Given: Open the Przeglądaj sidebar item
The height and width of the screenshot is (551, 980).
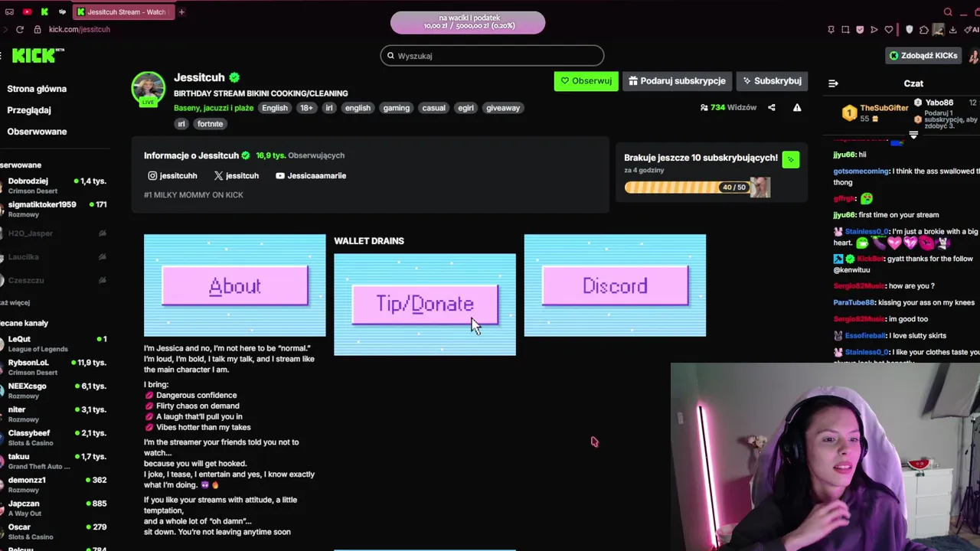Looking at the screenshot, I should (x=29, y=110).
